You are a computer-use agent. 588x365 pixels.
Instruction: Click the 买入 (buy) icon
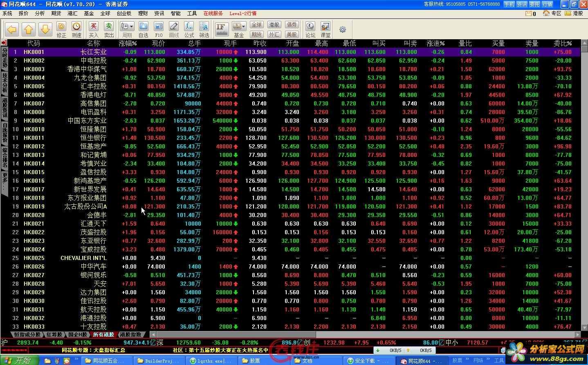(x=94, y=29)
